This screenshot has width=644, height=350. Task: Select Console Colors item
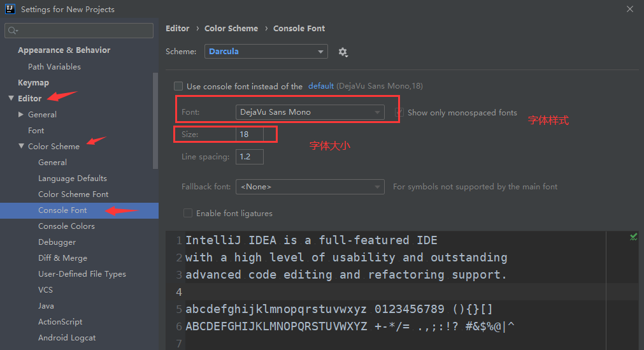[x=66, y=226]
